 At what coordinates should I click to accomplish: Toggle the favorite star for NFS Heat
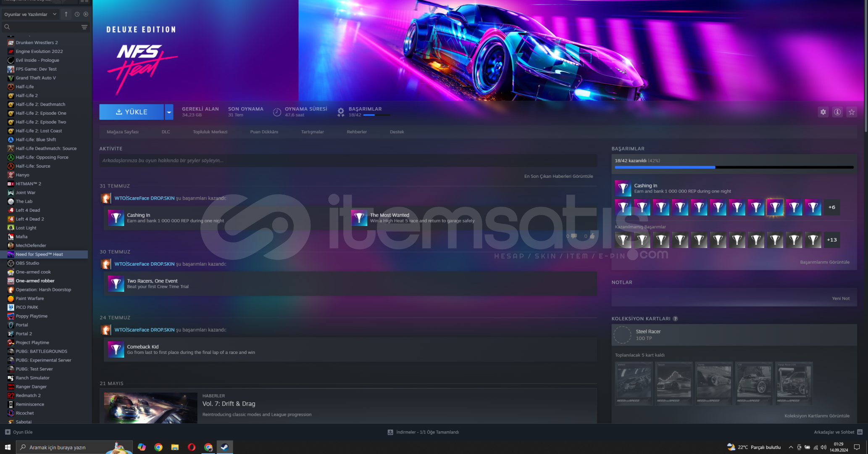(x=852, y=112)
